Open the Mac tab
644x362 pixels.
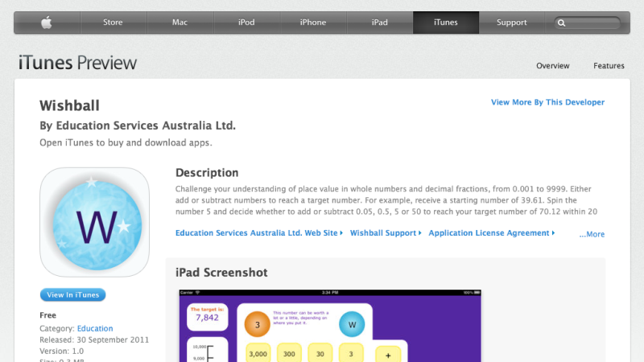180,23
